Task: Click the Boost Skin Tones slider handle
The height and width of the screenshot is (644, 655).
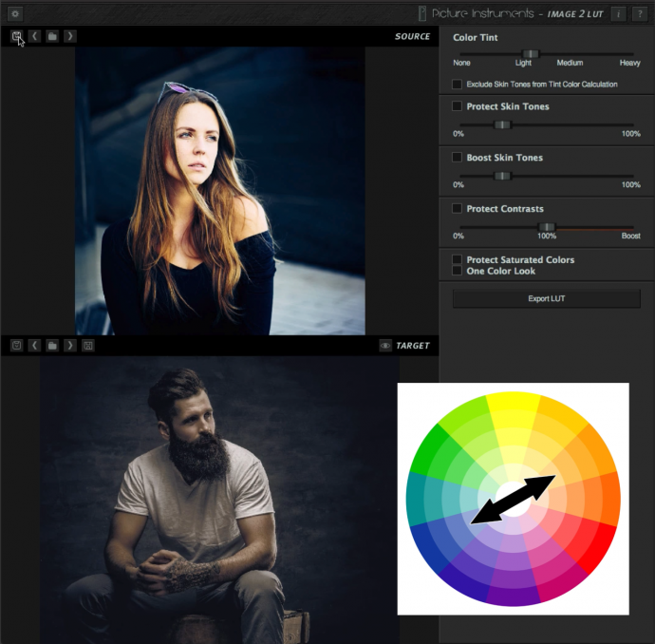Action: [x=502, y=176]
